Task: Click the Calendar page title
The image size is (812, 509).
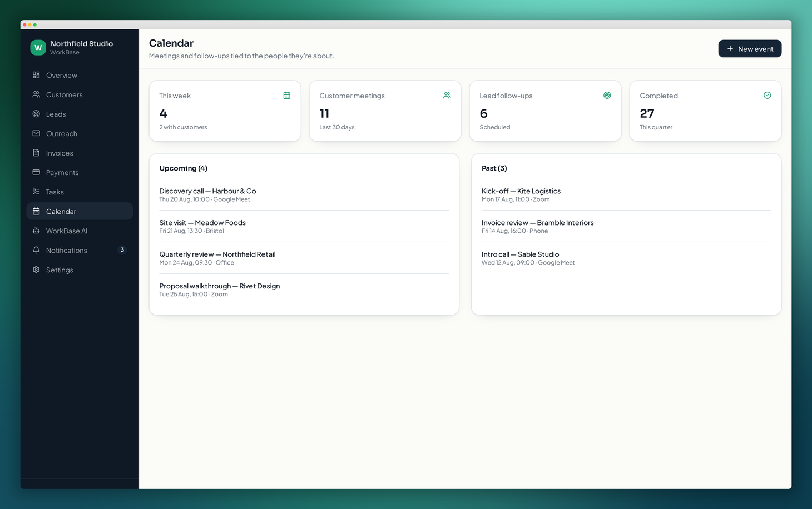Action: [x=171, y=43]
